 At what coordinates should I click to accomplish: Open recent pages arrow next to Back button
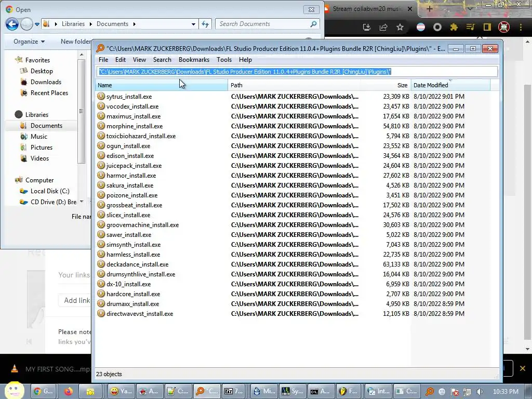point(37,24)
